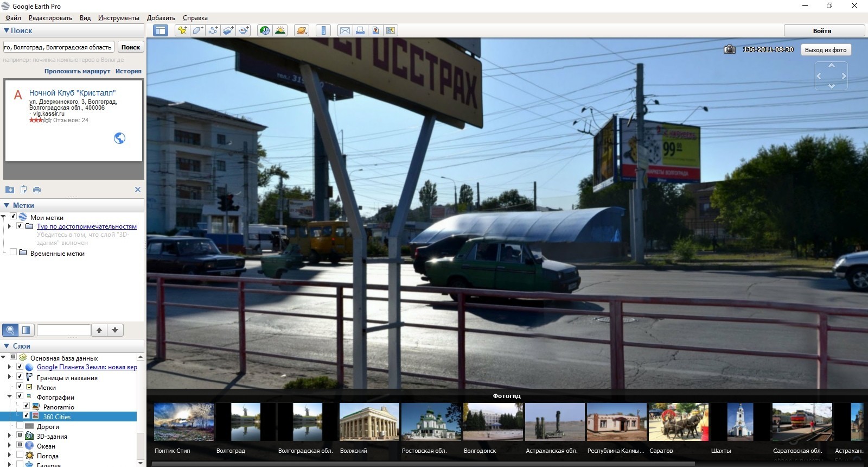This screenshot has width=868, height=467.
Task: Open the Добавить menu
Action: pyautogui.click(x=161, y=18)
